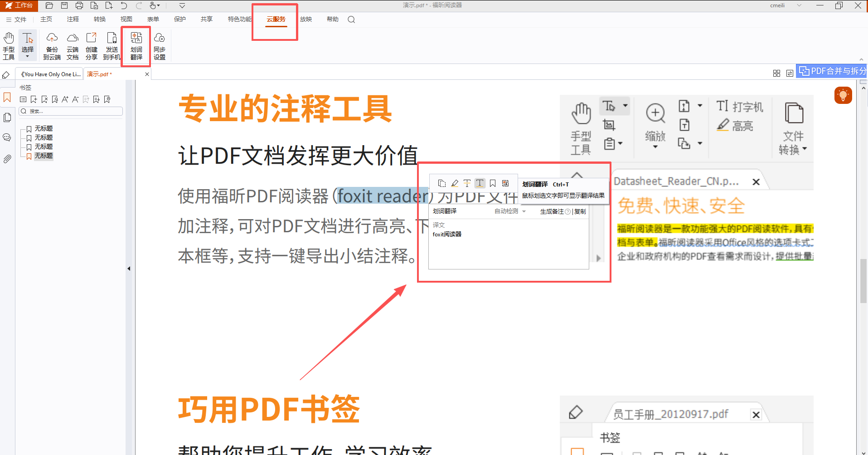Add a new bookmark via the add bookmark icon
Viewport: 868px width, 455px height.
pyautogui.click(x=34, y=99)
